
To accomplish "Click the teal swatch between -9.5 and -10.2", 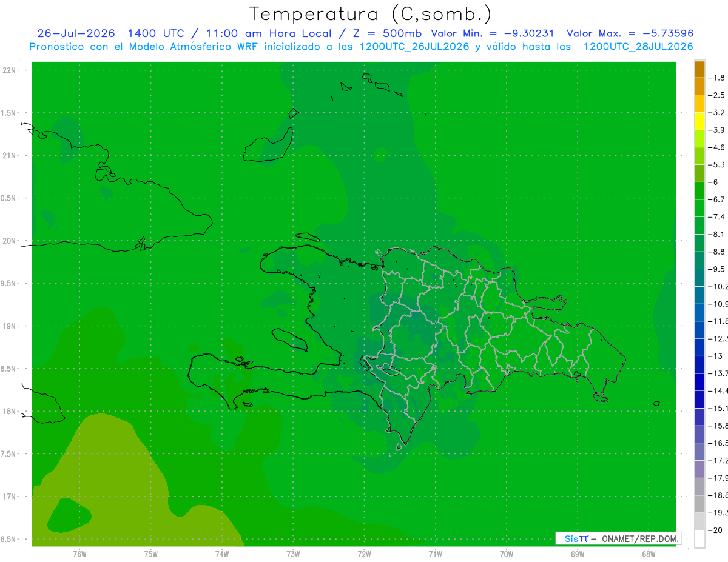I will (x=699, y=278).
